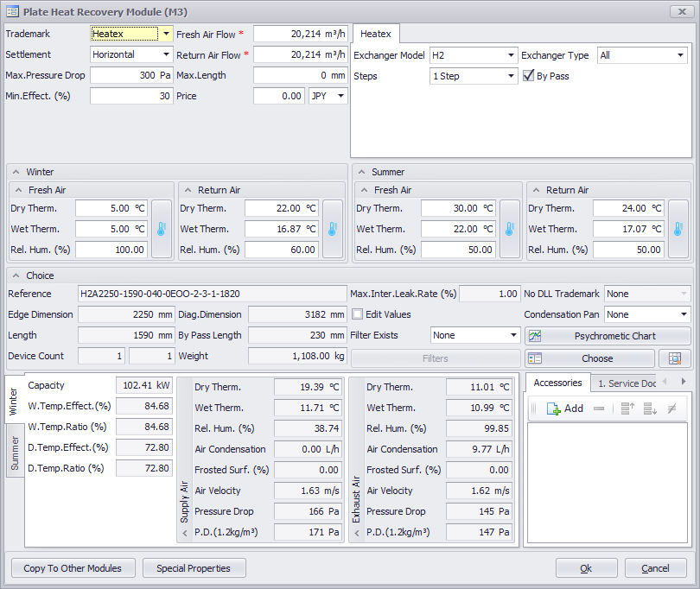Click the Price value field
Screen dimensions: 700x589
click(279, 96)
